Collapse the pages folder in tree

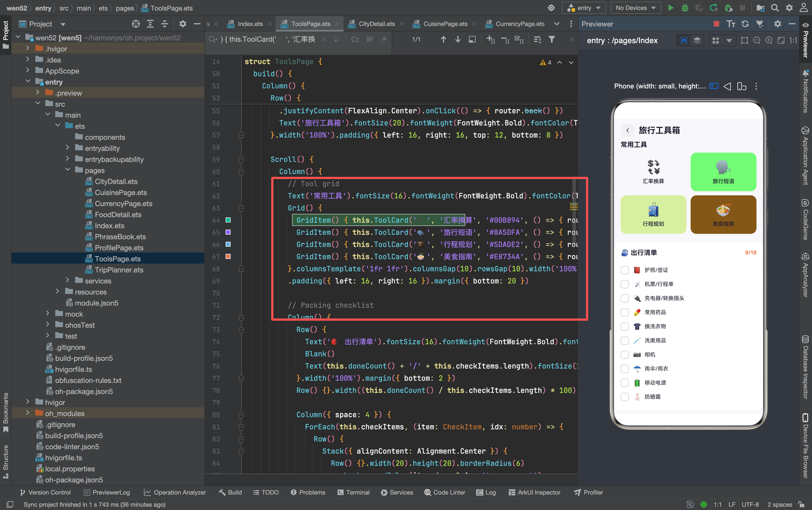[67, 170]
